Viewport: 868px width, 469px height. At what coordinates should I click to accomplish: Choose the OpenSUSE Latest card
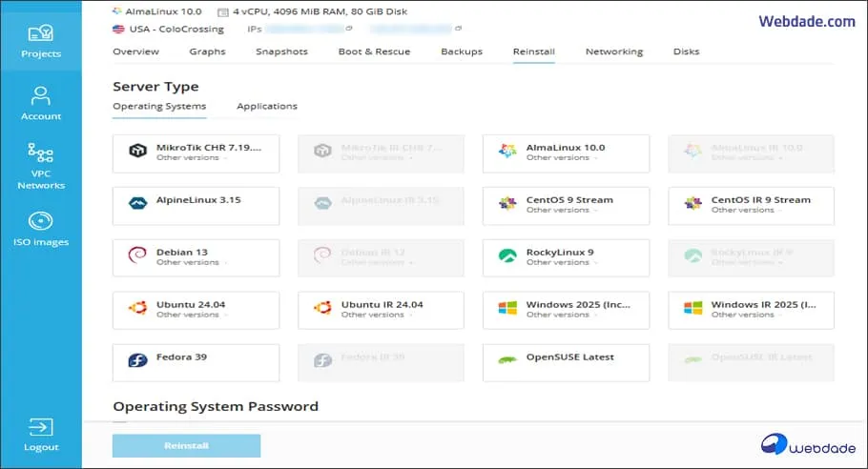566,363
